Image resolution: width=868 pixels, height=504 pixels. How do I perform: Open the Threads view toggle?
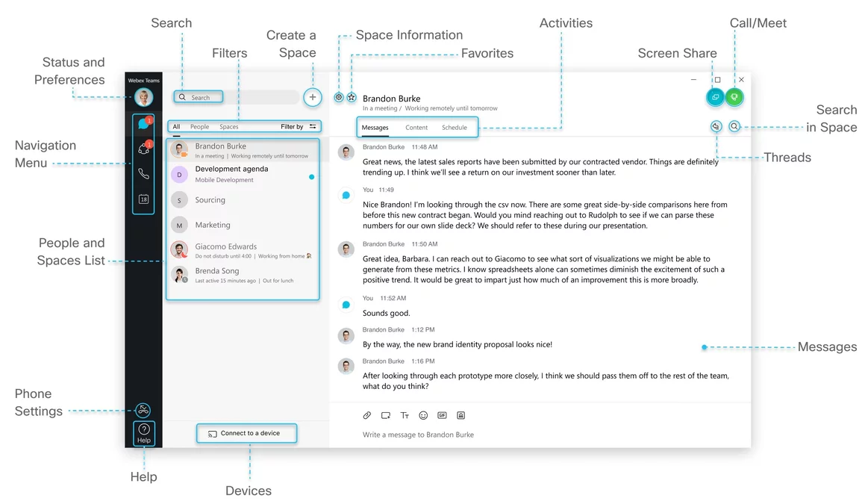click(716, 126)
